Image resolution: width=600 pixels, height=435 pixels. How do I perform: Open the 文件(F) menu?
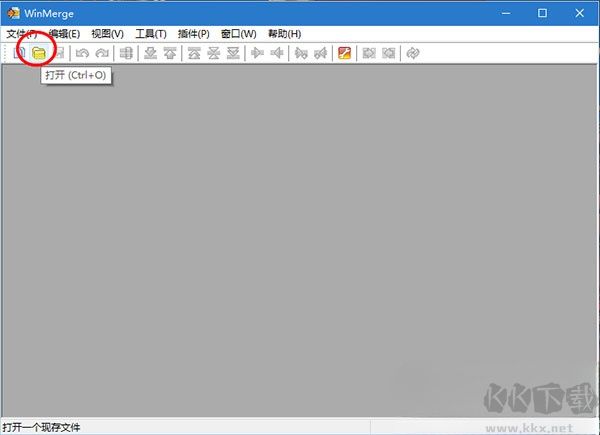pos(22,34)
